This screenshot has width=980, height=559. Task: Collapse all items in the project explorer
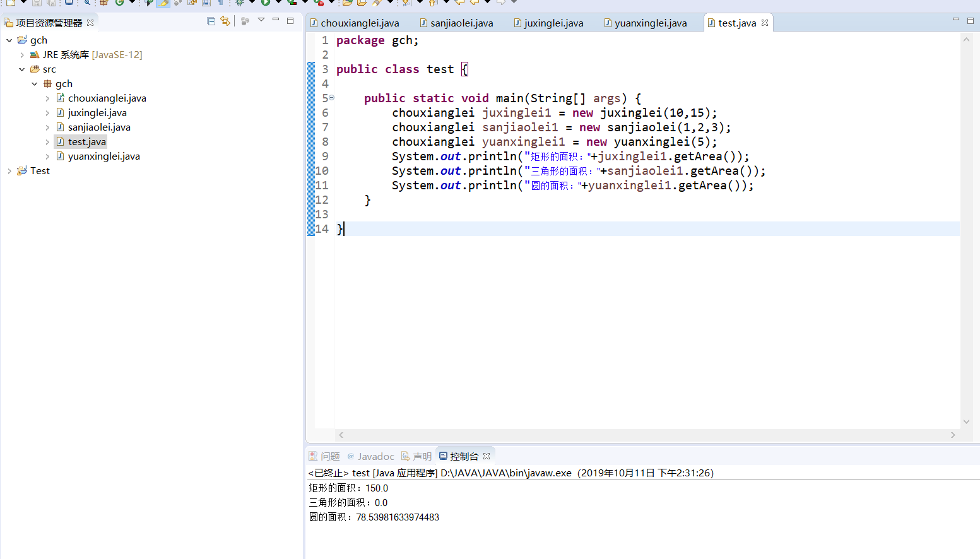(x=211, y=21)
